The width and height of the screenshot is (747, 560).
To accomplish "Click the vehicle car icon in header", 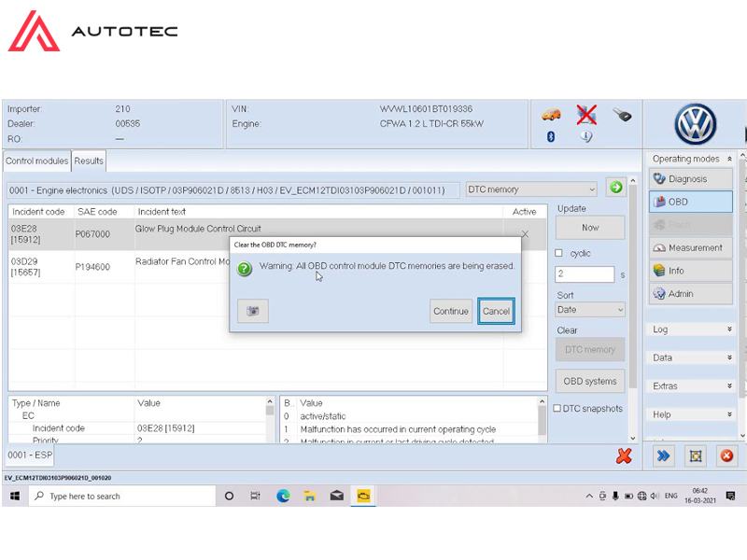I will tap(551, 115).
